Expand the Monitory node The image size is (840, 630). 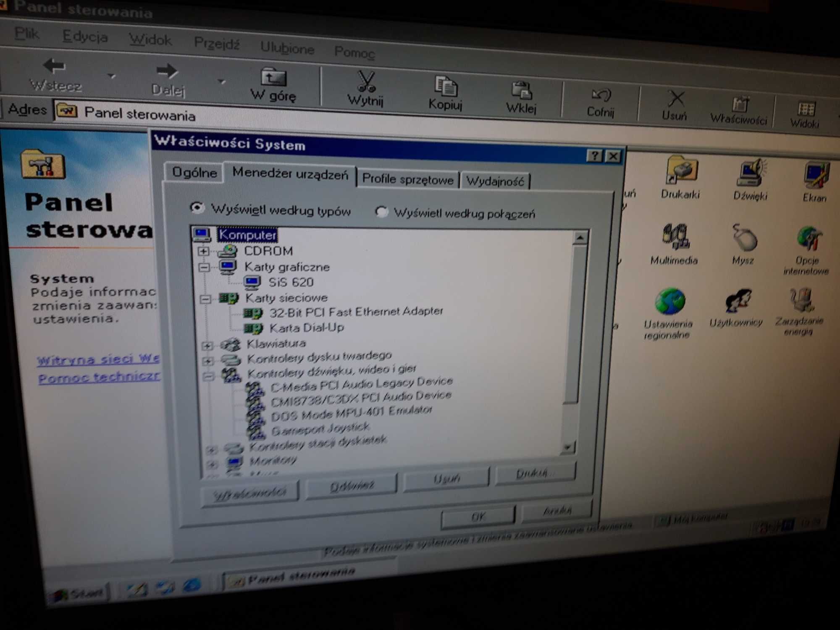point(212,464)
